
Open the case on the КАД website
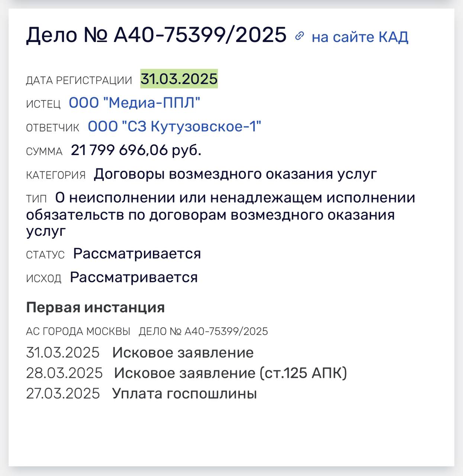click(x=360, y=37)
